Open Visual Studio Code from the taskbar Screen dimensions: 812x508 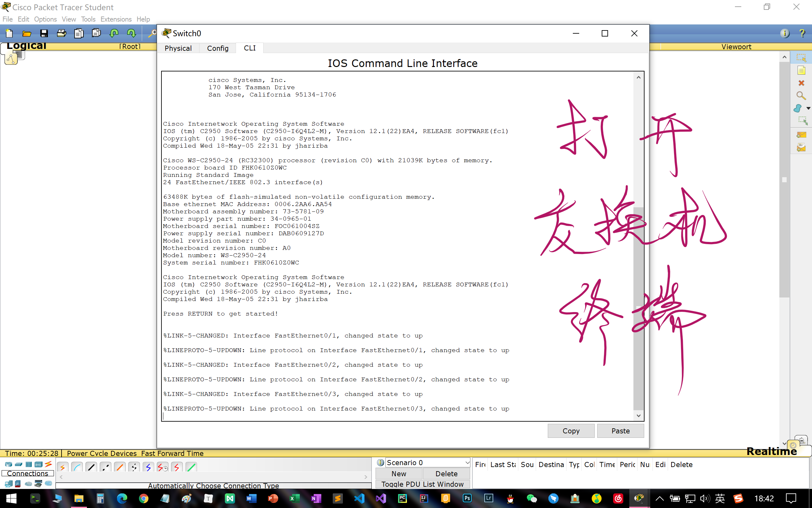point(359,498)
